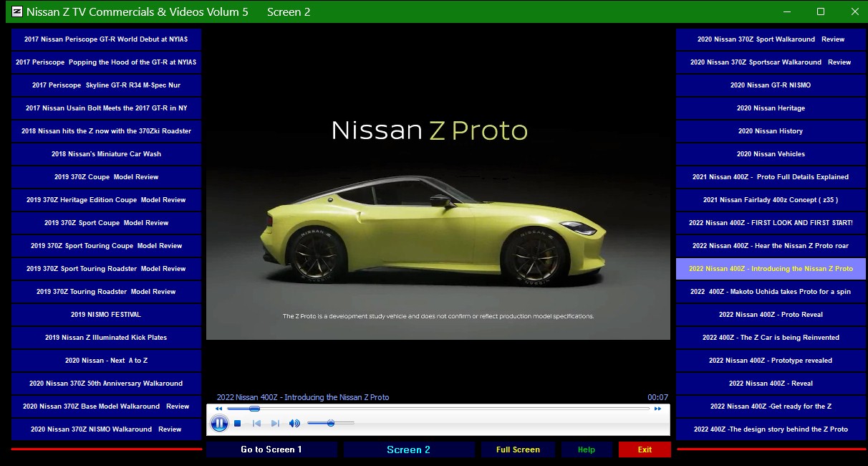Pause the playing video
This screenshot has height=466, width=868.
point(219,424)
